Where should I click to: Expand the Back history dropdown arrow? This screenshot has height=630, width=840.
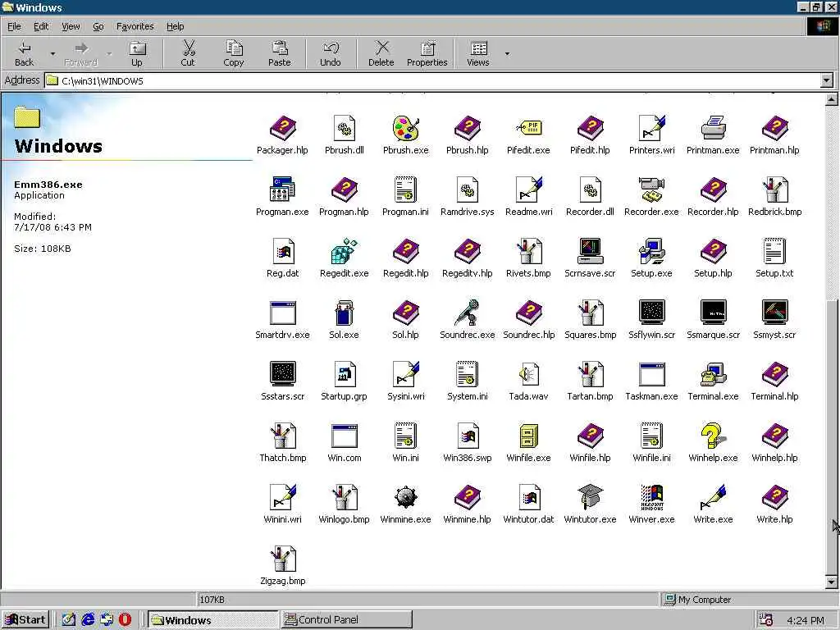52,53
